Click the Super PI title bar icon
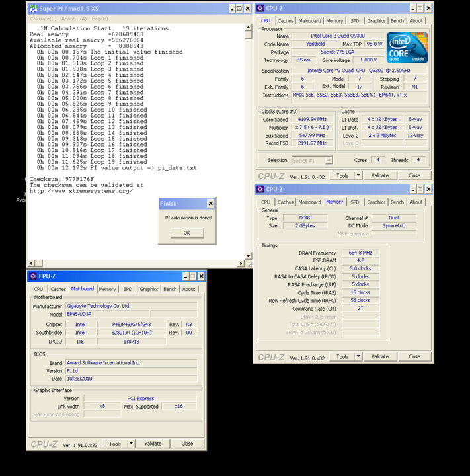Screen dimensions: 470x476 (x=33, y=9)
